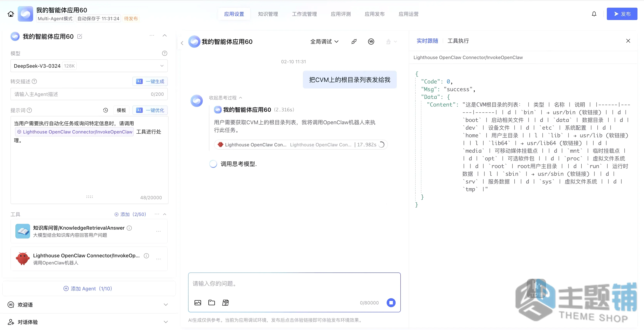Click the VS compare icon

click(371, 42)
